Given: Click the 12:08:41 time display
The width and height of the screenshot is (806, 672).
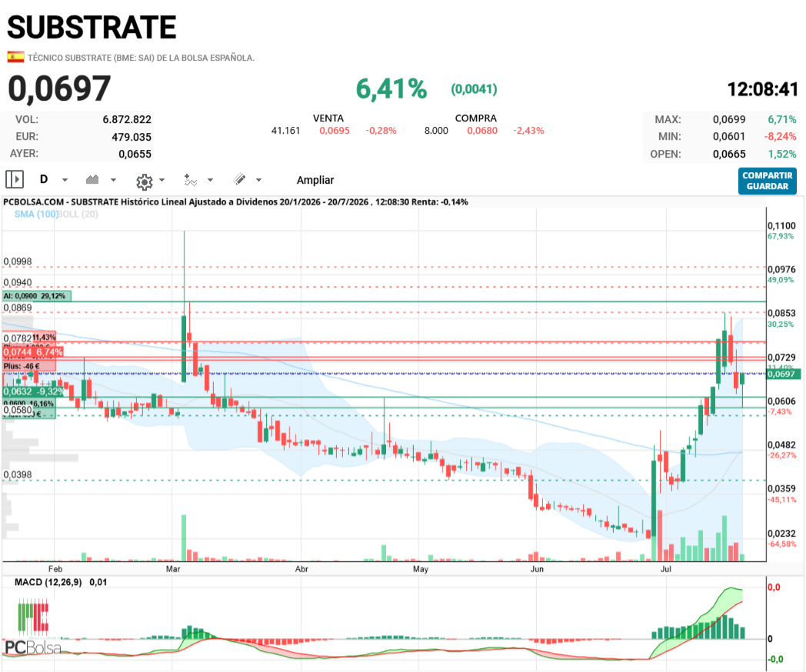Looking at the screenshot, I should [x=762, y=89].
